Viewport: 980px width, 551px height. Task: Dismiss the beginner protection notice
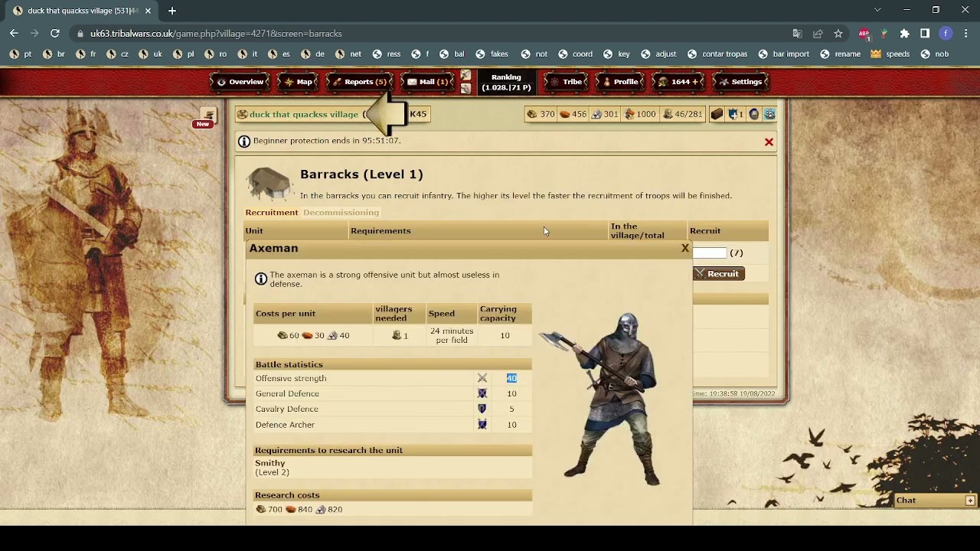(x=769, y=142)
